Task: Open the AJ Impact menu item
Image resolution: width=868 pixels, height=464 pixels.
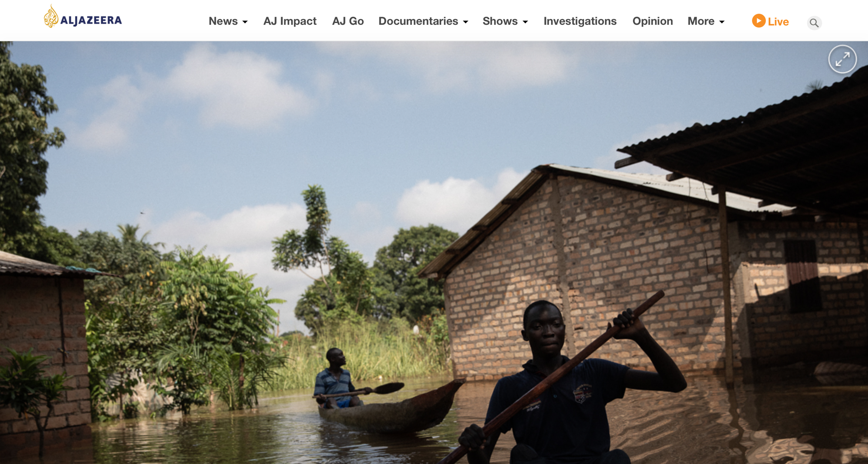Action: (290, 21)
